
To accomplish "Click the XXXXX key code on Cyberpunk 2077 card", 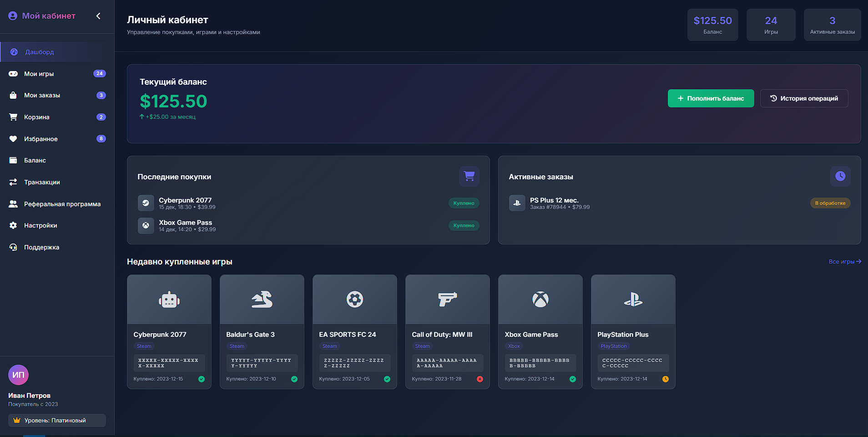I will [169, 363].
